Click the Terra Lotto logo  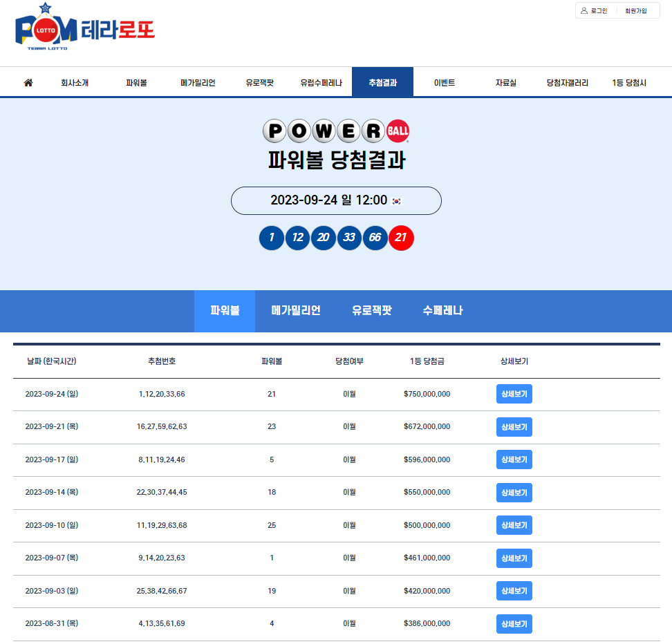84,26
